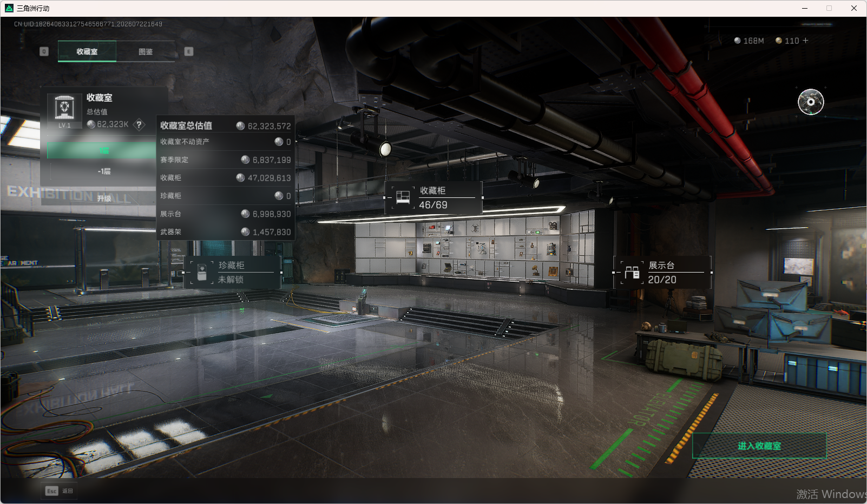The width and height of the screenshot is (867, 504).
Task: Select the 1层 floor option
Action: pos(103,150)
